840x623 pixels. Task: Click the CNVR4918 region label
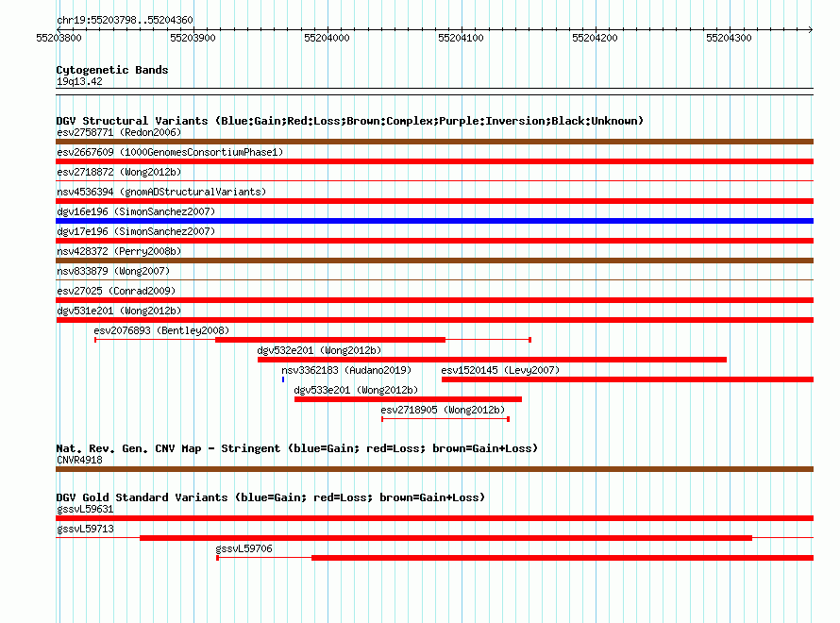pos(79,460)
